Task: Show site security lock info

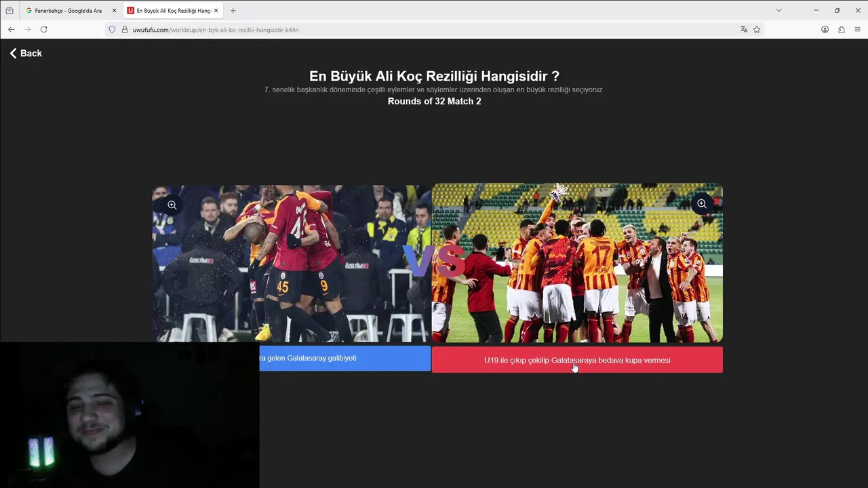Action: click(125, 30)
